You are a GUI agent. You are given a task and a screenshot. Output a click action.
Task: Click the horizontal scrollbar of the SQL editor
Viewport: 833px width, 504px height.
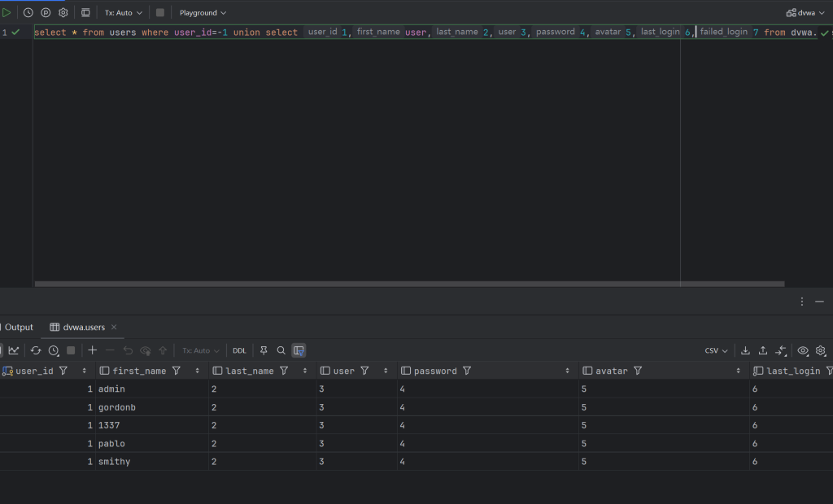click(x=410, y=285)
